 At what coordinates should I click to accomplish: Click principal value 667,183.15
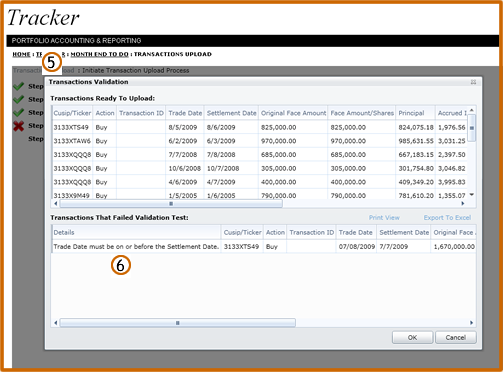(416, 155)
